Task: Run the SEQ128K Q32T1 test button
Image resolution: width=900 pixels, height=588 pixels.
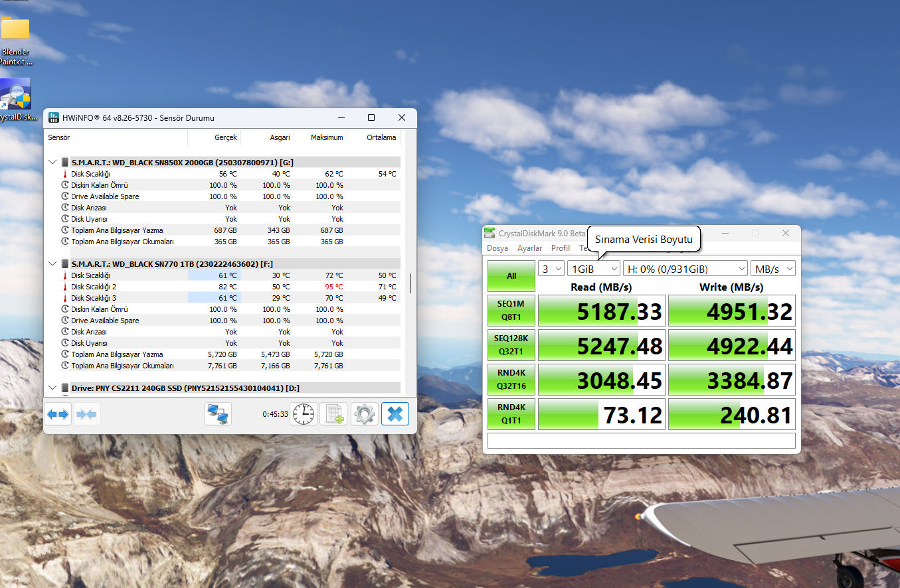Action: (x=511, y=345)
